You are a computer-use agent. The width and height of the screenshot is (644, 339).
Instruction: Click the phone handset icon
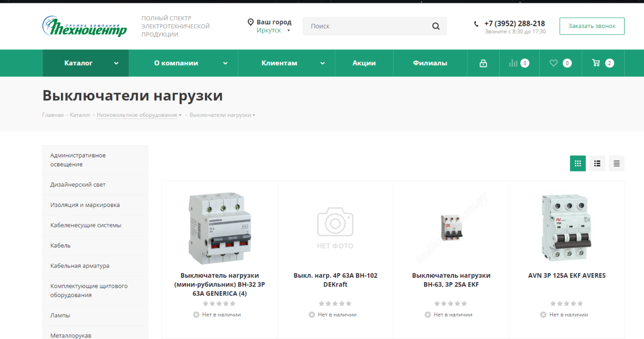476,24
